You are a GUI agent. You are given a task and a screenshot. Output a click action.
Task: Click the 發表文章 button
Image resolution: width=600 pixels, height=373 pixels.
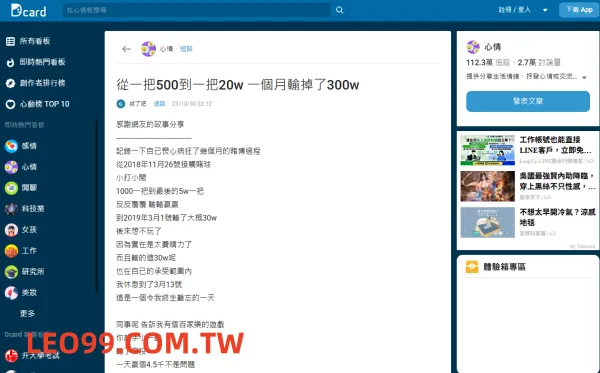pyautogui.click(x=528, y=101)
